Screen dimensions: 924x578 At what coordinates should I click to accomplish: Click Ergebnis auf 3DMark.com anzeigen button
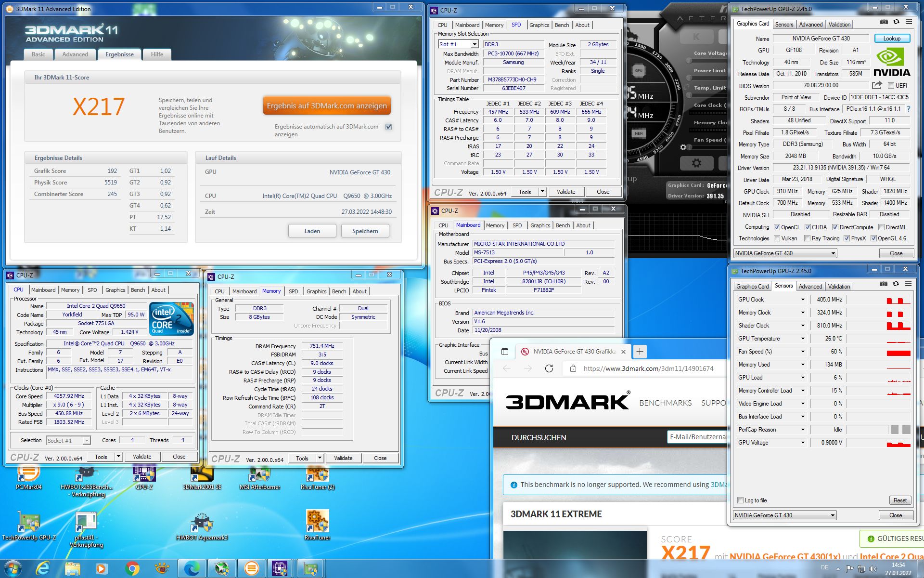(327, 105)
